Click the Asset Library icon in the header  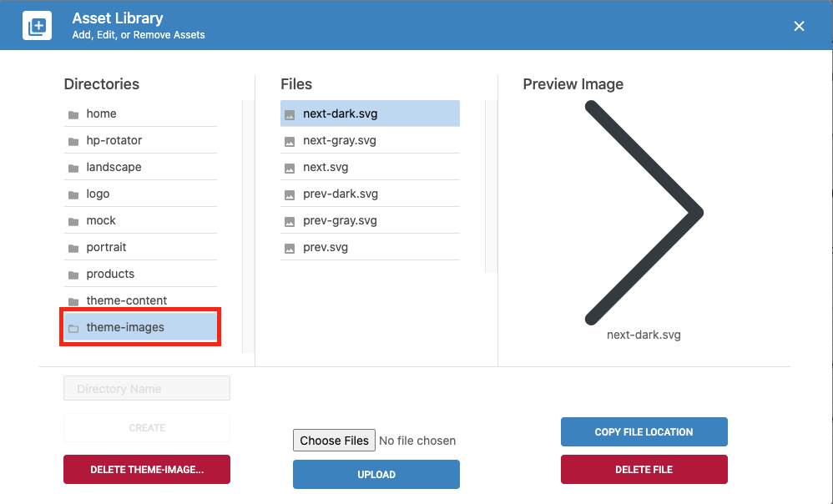pos(37,25)
